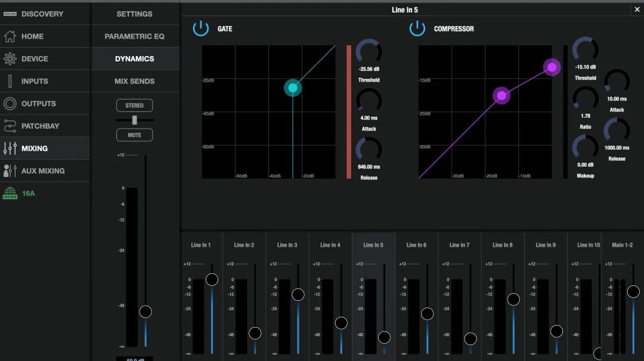Viewport: 644px width, 361px height.
Task: Click the 10.00 ms compressor attack value
Action: [617, 99]
